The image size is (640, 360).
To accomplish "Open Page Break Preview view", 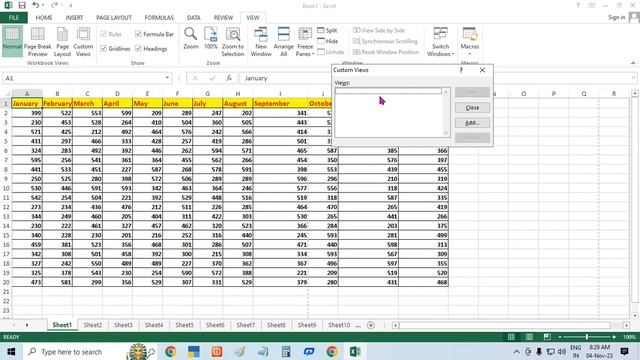I will click(38, 42).
